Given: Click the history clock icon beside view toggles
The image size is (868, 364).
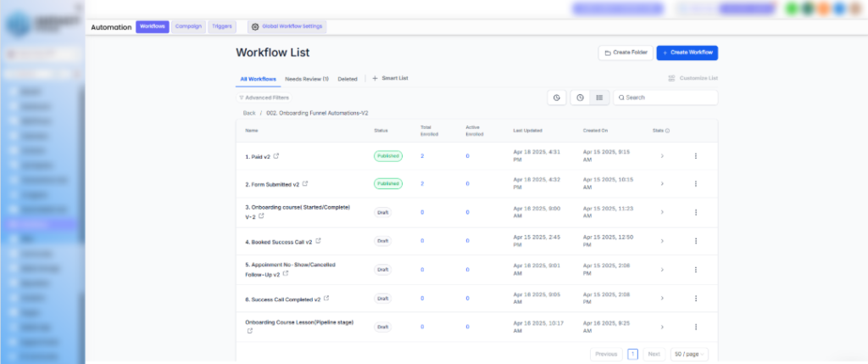Looking at the screenshot, I should [556, 98].
